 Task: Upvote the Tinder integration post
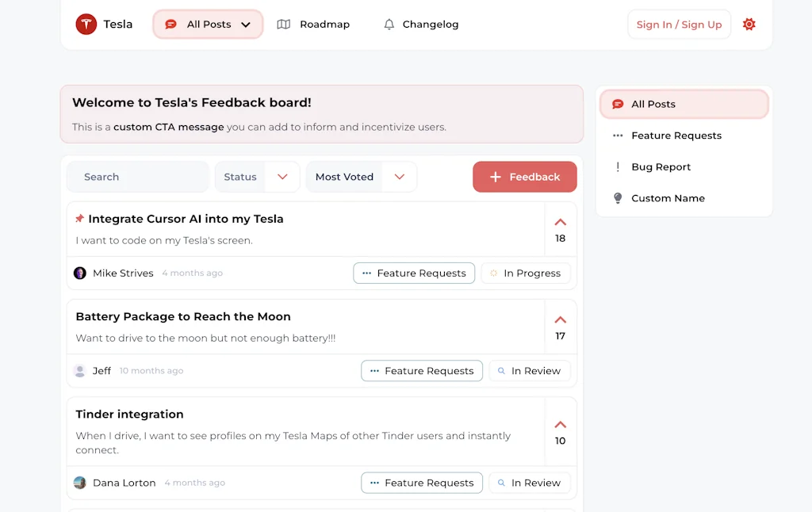coord(560,425)
